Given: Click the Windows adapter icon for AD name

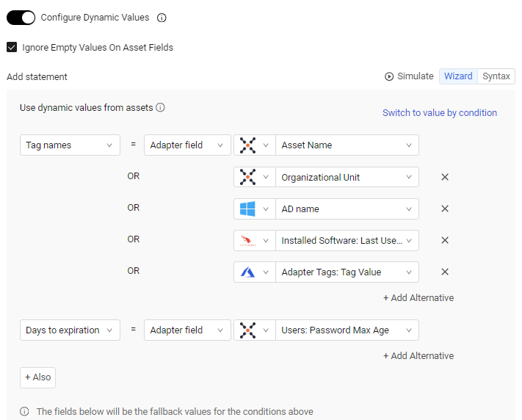Looking at the screenshot, I should (x=247, y=209).
